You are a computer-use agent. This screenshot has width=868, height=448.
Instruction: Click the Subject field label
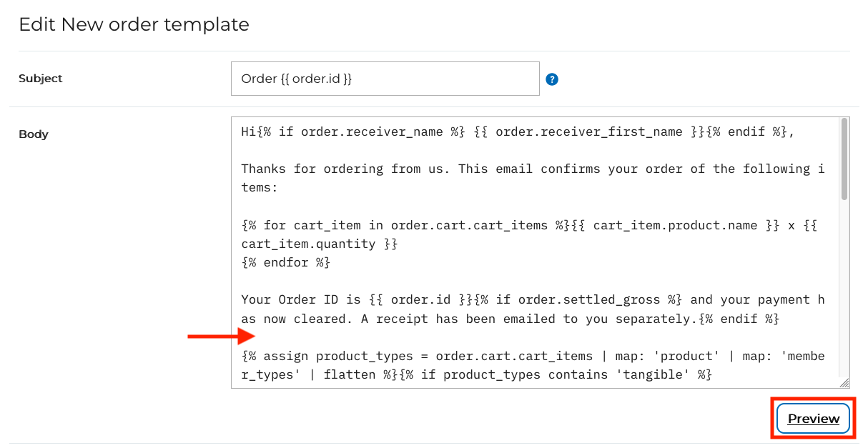pyautogui.click(x=41, y=79)
